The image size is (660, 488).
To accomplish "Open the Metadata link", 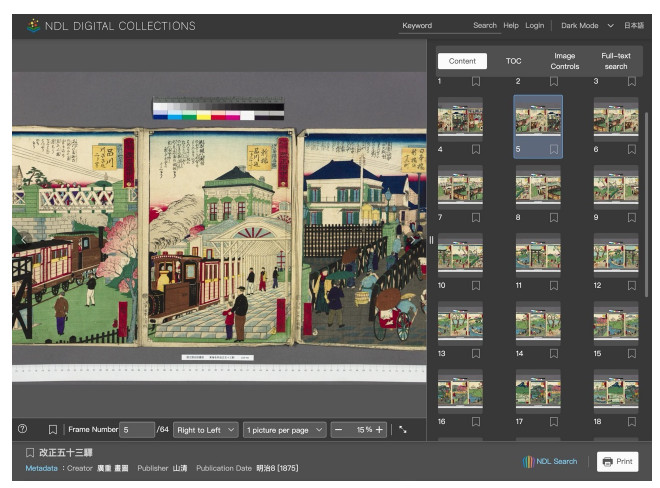I will [41, 467].
